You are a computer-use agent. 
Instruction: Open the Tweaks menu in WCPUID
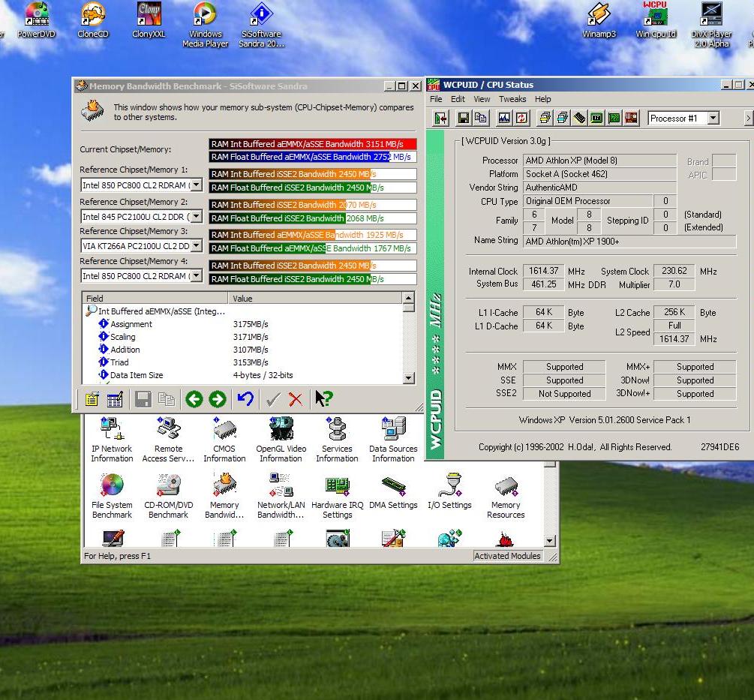512,99
